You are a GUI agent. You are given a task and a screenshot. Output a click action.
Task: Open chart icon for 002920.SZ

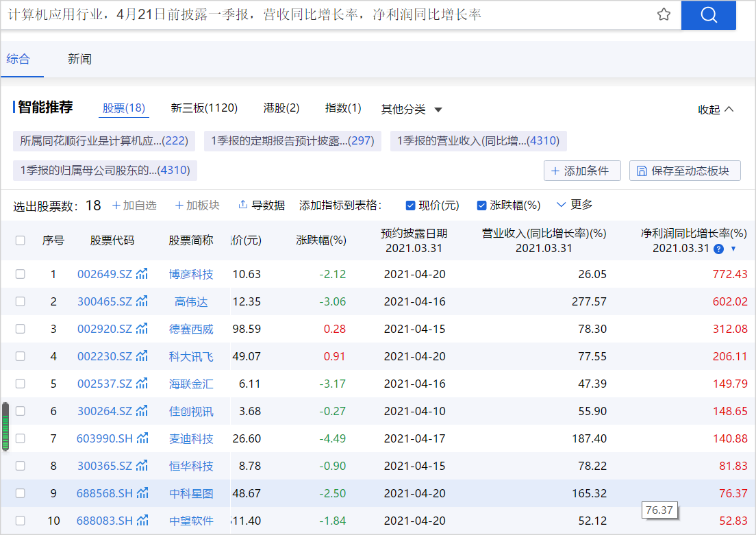coord(142,329)
